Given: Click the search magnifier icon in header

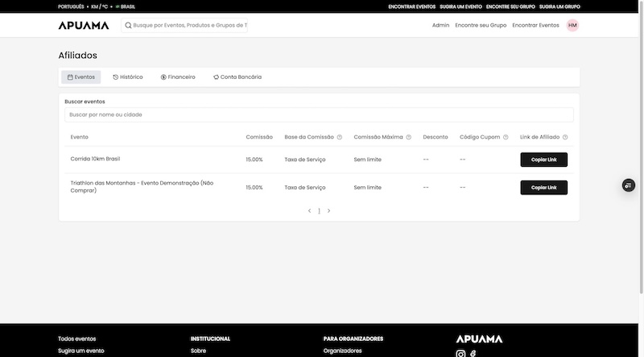Looking at the screenshot, I should pyautogui.click(x=128, y=26).
